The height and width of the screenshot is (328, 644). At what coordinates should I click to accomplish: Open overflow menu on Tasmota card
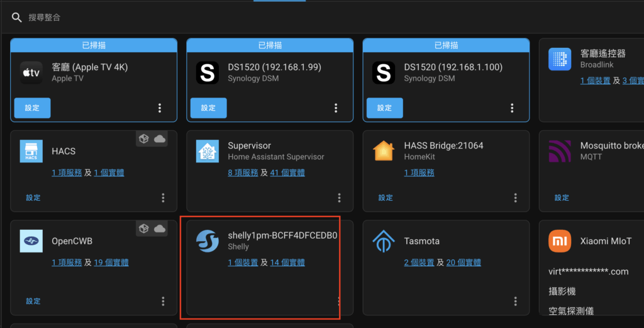coord(516,302)
